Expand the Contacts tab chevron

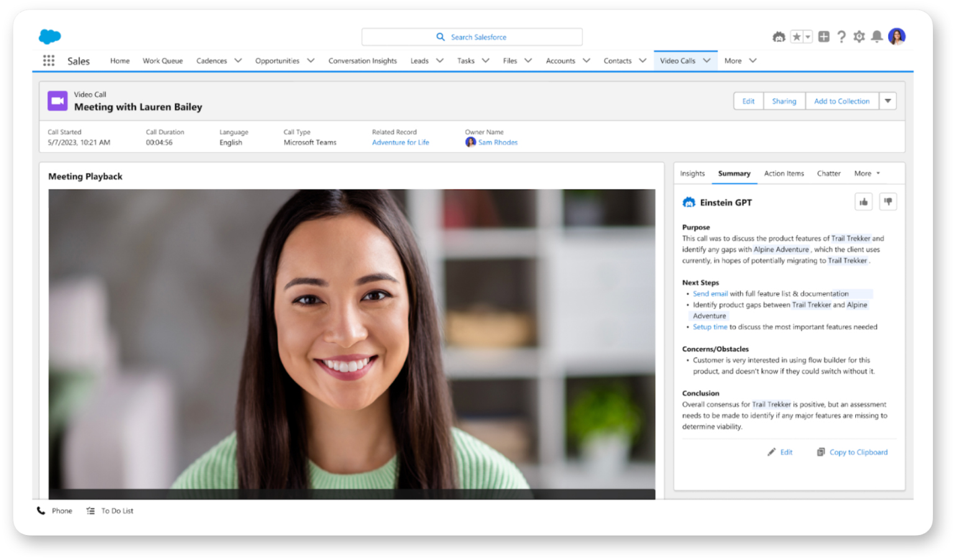(643, 61)
